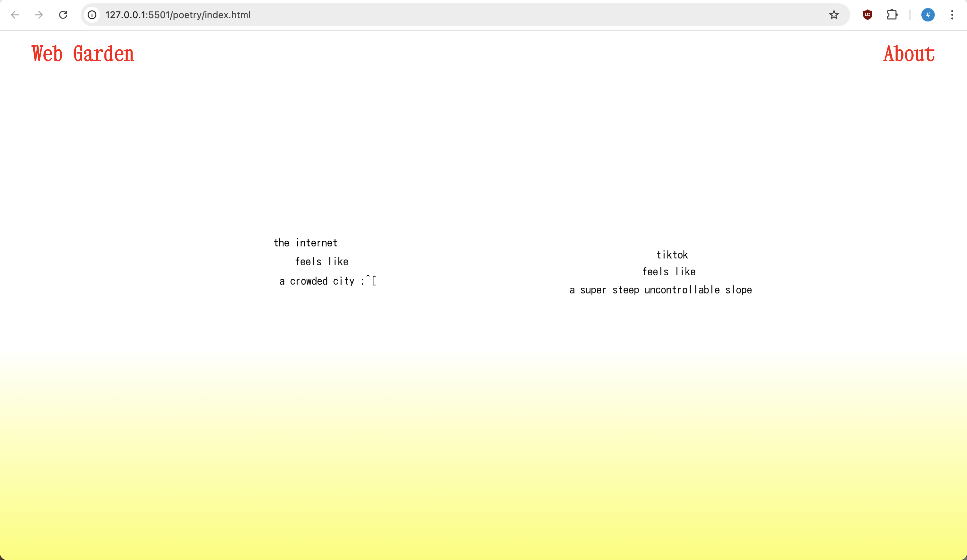This screenshot has width=967, height=560.
Task: Click 'feels like' under the internet
Action: (322, 262)
